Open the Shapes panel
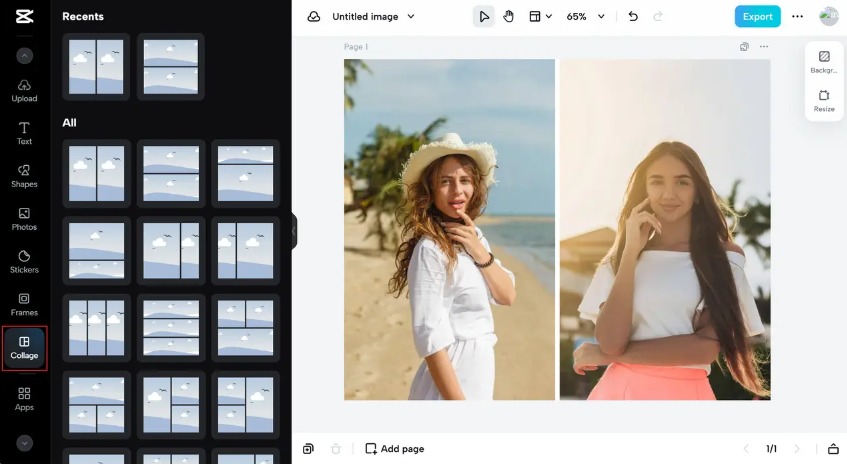Screen dimensions: 847x464 (x=24, y=176)
